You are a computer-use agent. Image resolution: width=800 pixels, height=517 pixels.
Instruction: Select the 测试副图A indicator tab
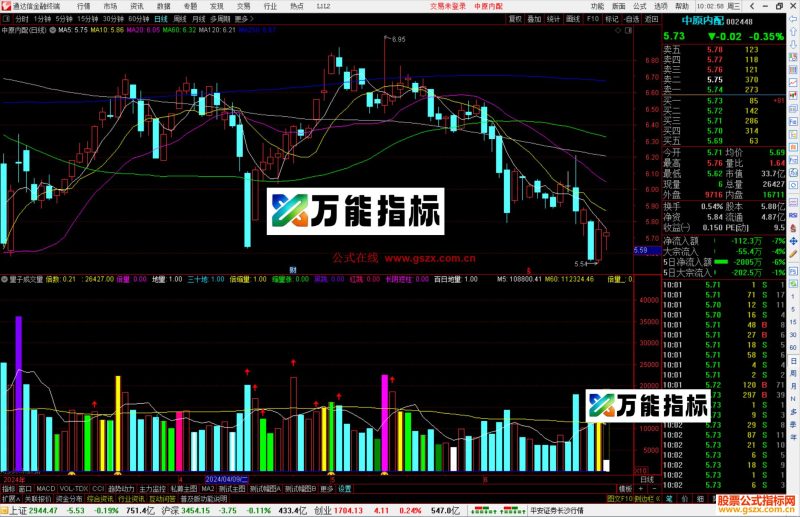[x=265, y=489]
